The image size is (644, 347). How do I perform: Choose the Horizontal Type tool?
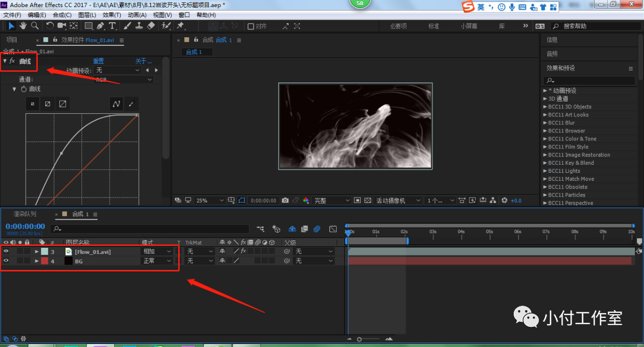point(112,26)
